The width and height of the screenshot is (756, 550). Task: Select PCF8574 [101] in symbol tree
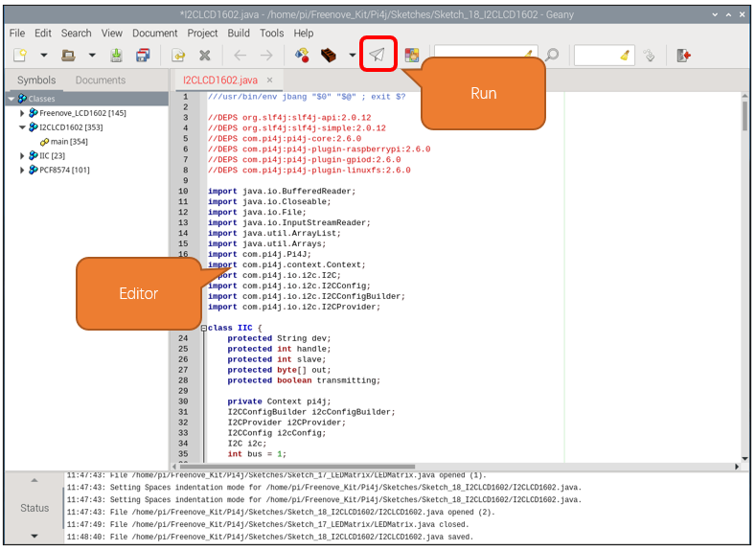[x=64, y=171]
